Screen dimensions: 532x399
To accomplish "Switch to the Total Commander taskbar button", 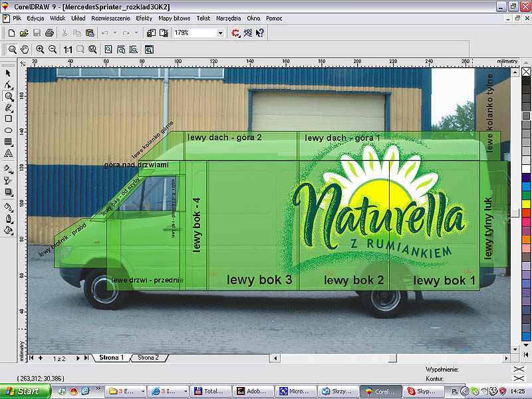I will click(x=211, y=392).
